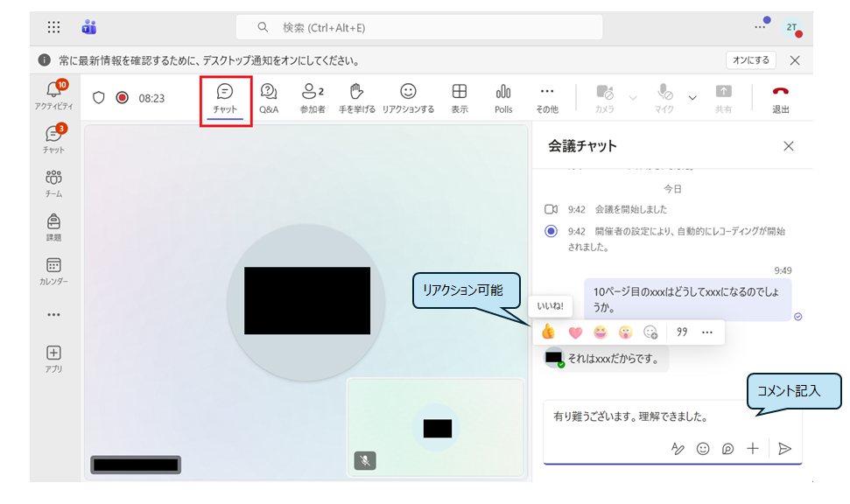Viewport: 850px width, 504px height.
Task: Open チーム in the left sidebar
Action: pyautogui.click(x=53, y=183)
